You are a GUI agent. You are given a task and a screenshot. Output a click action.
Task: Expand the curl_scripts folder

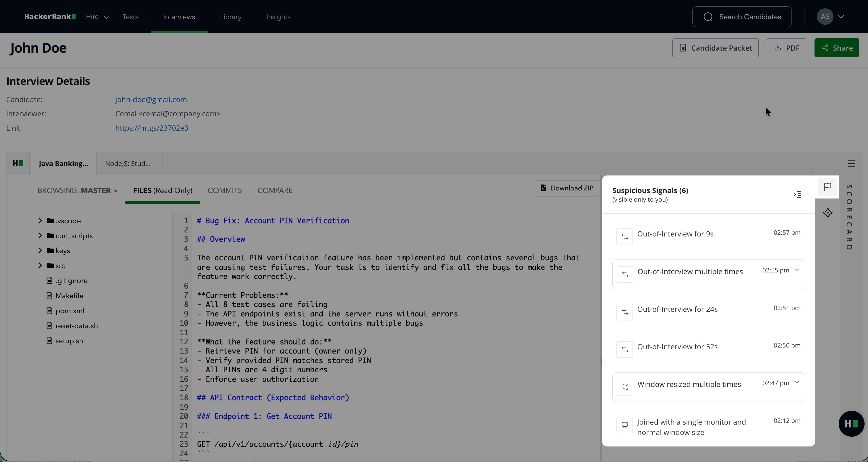pyautogui.click(x=40, y=235)
